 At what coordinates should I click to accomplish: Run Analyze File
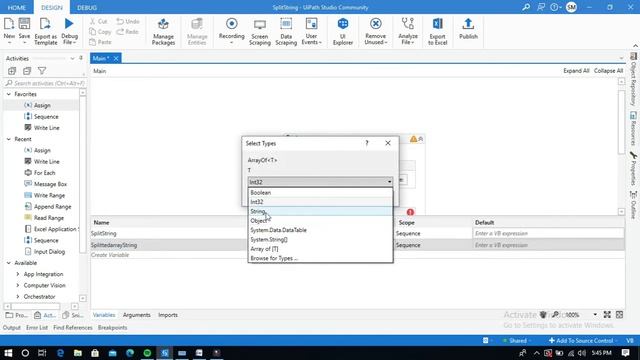pyautogui.click(x=408, y=31)
